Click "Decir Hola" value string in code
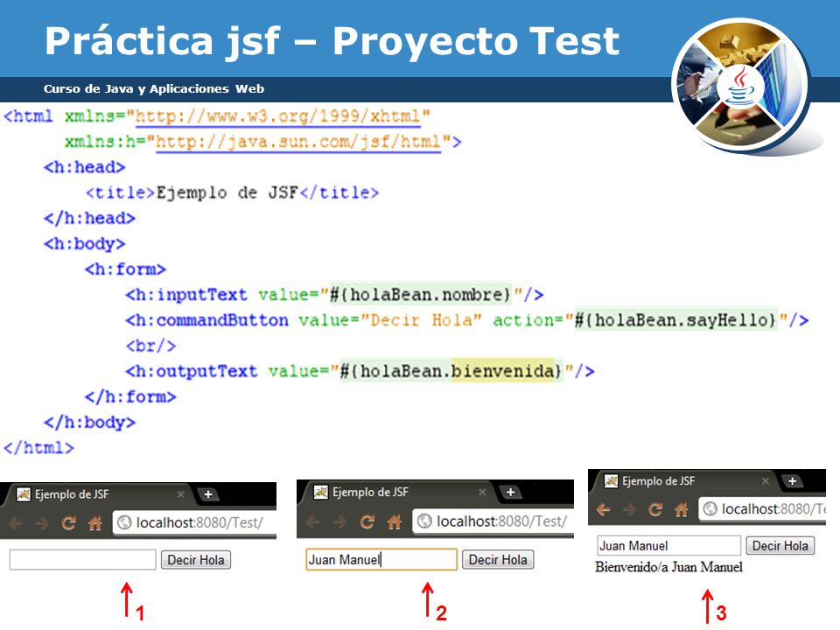 [x=421, y=320]
